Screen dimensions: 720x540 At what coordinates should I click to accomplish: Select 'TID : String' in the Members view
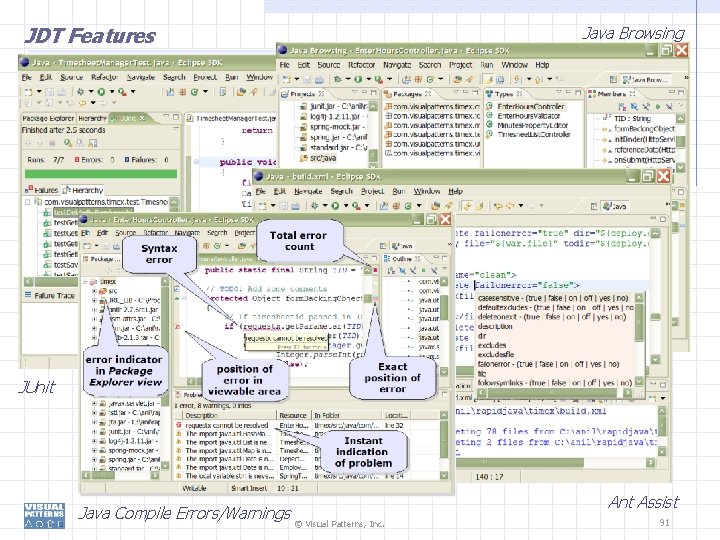pyautogui.click(x=632, y=118)
